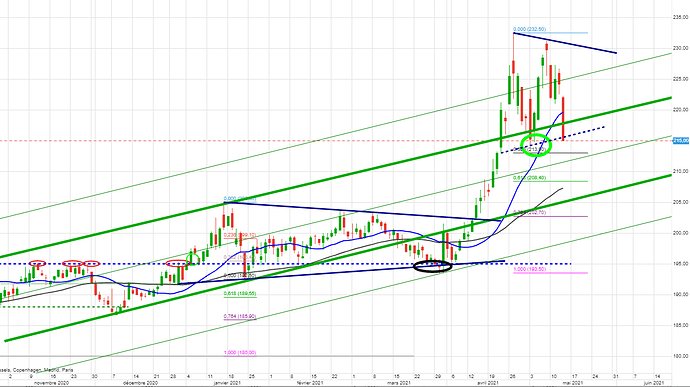
Task: Click the janvier 2021 date label
Action: tap(227, 383)
